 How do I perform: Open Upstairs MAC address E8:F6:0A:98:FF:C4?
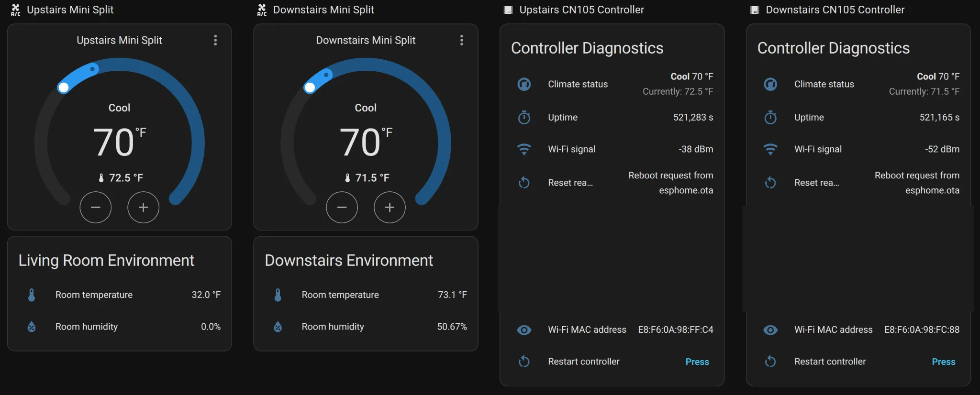(x=676, y=329)
